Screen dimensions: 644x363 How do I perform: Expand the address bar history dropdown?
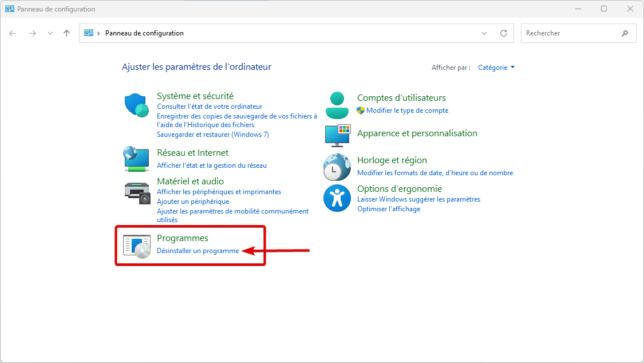tap(484, 33)
